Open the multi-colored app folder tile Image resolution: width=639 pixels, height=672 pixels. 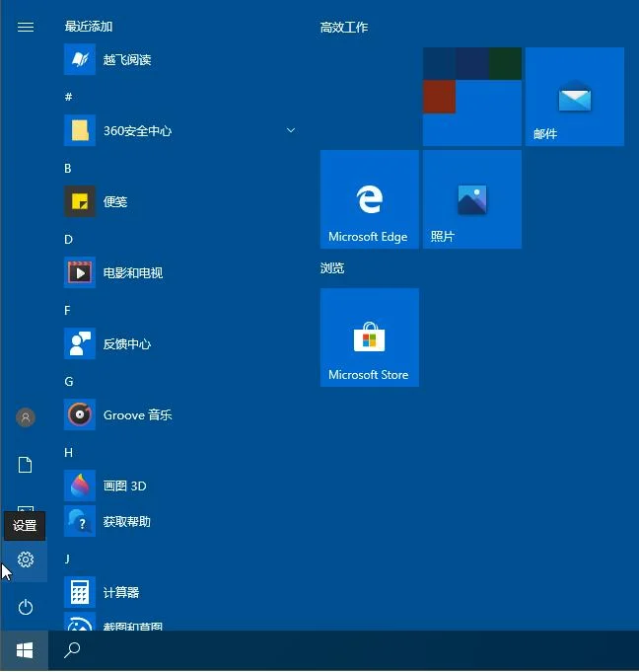click(472, 97)
